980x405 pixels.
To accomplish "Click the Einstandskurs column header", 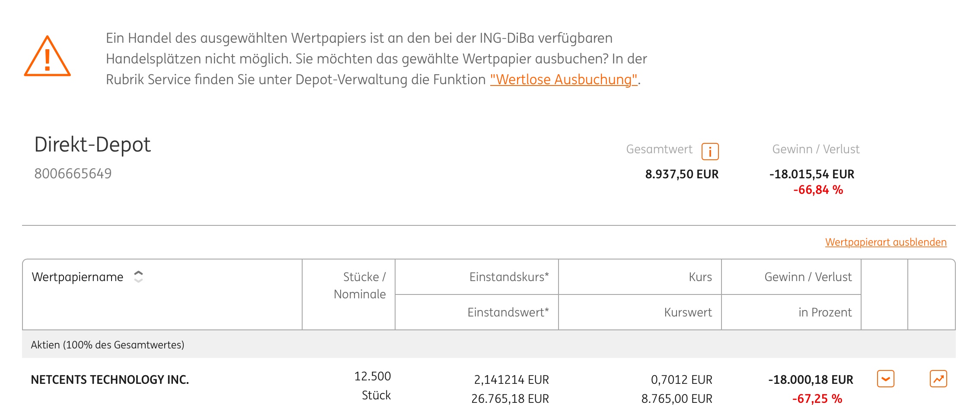I will (509, 277).
